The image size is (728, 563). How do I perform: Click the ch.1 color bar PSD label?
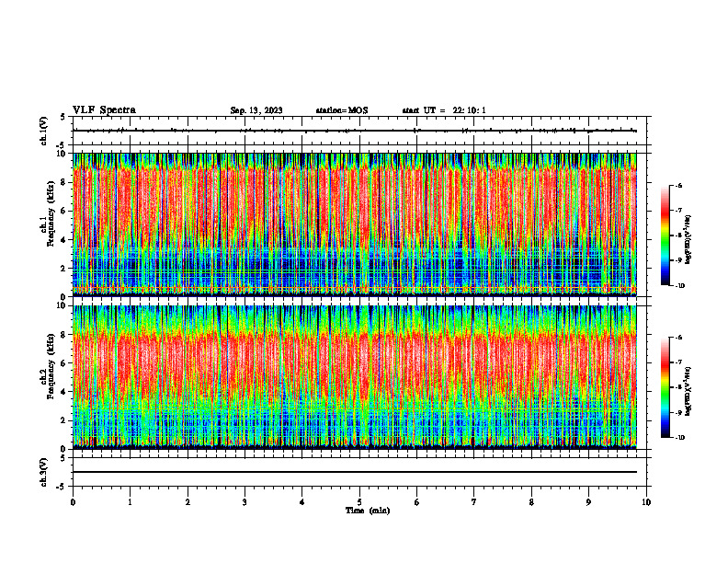pyautogui.click(x=688, y=240)
